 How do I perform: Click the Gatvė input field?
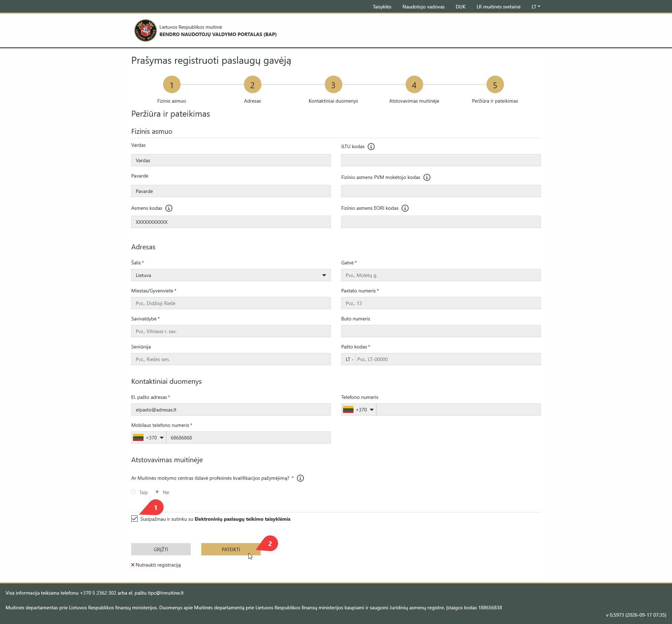pos(441,275)
